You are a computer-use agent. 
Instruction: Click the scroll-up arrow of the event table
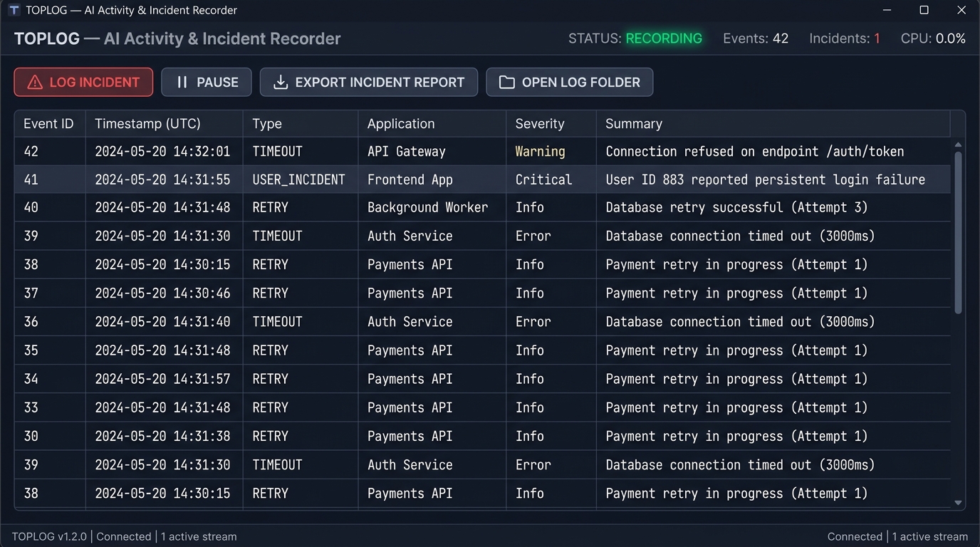tap(958, 145)
